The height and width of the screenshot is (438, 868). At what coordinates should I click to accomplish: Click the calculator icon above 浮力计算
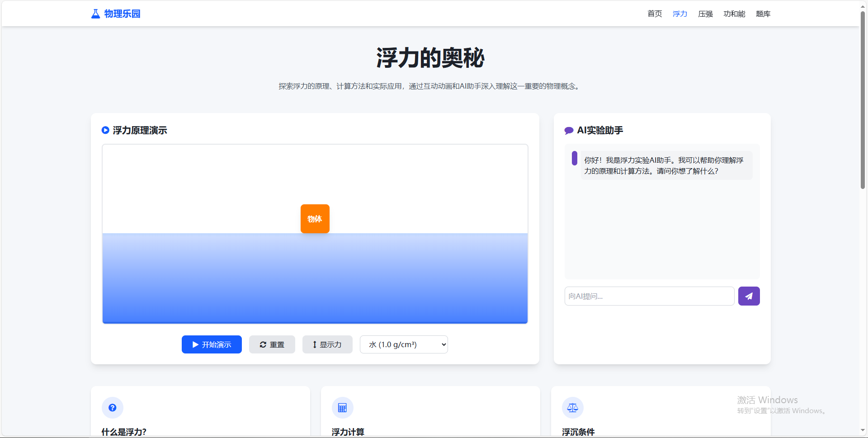tap(342, 408)
